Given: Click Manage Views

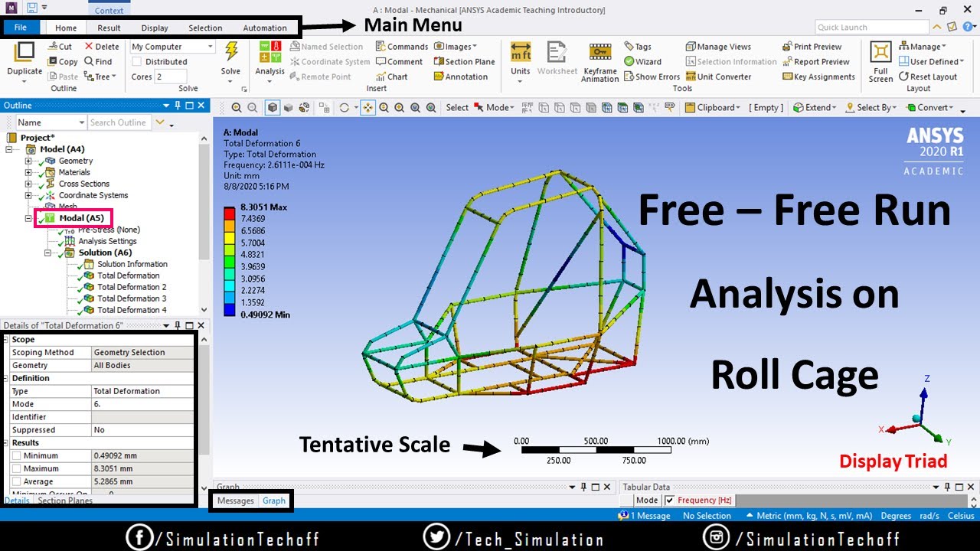Looking at the screenshot, I should click(x=718, y=47).
